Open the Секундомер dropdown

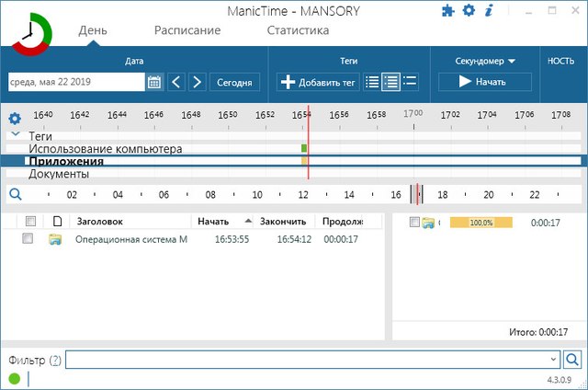click(x=485, y=61)
